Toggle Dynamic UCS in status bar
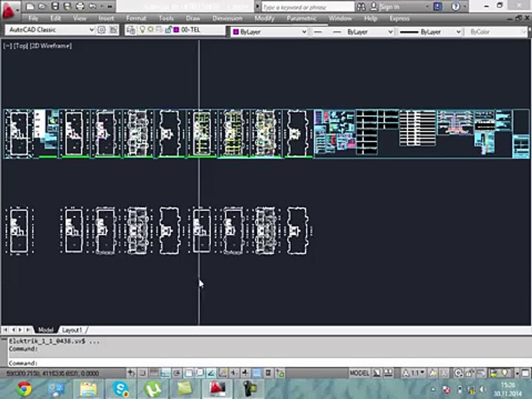Screen dimensions: 532x399 click(222, 373)
